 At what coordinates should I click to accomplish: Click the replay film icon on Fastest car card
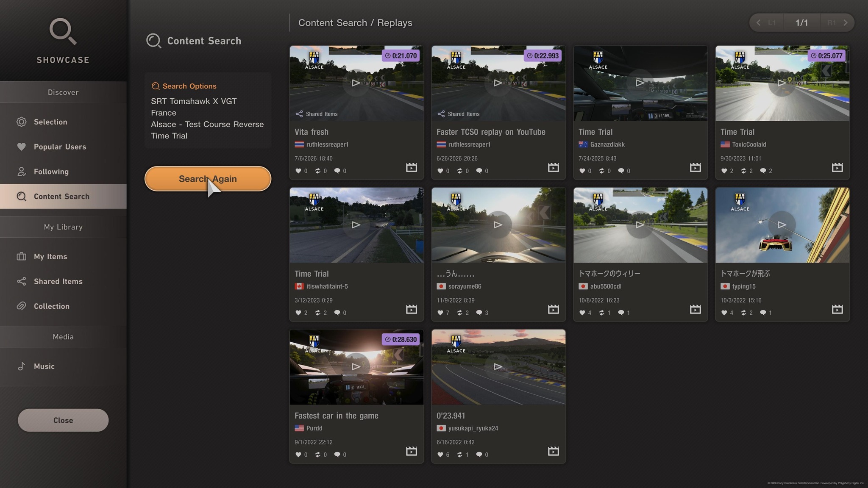tap(412, 451)
